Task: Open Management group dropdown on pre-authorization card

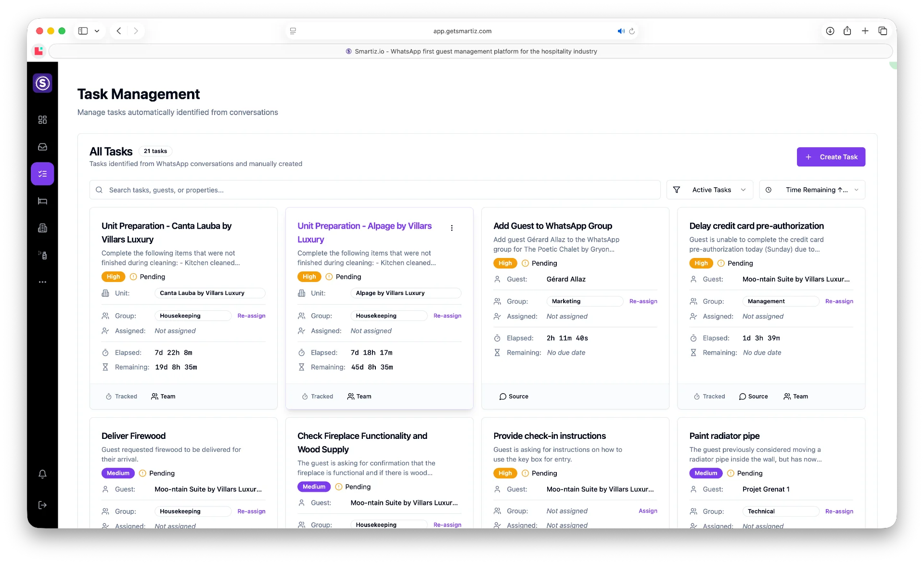Action: [x=781, y=301]
